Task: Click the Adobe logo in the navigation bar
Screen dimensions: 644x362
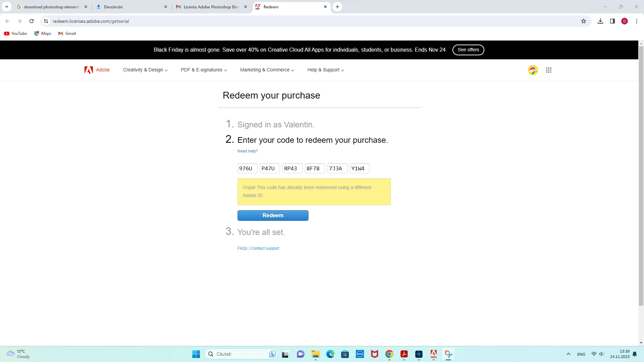Action: point(97,70)
